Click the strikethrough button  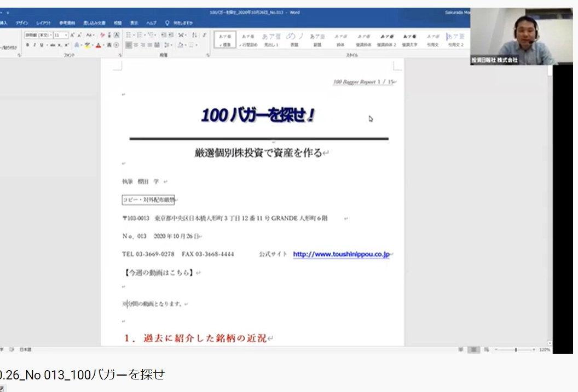(52, 45)
